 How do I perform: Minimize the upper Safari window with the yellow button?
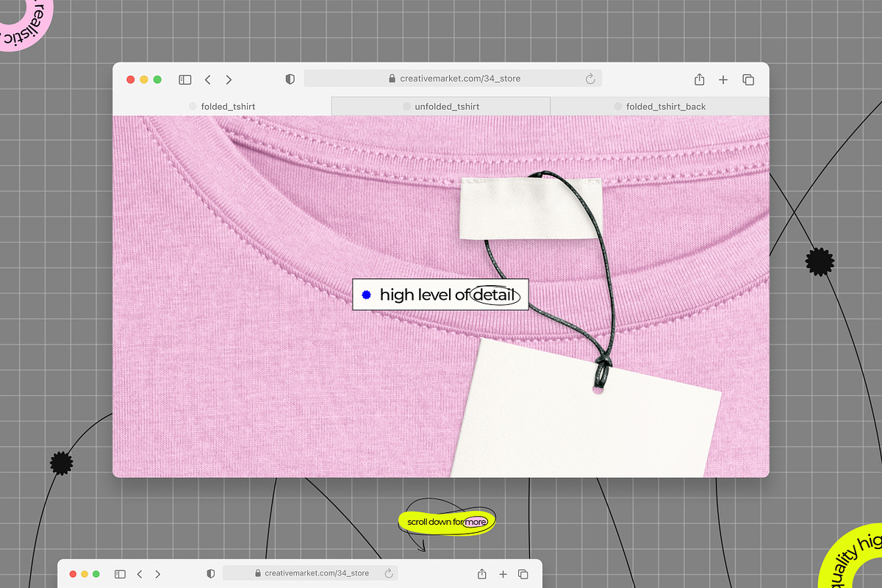point(144,79)
